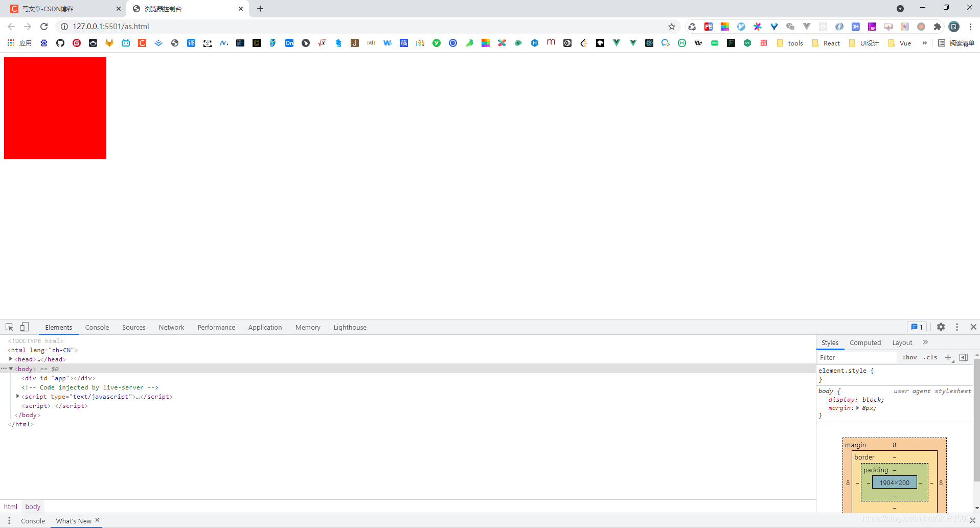
Task: Select the Elements tab
Action: click(59, 328)
